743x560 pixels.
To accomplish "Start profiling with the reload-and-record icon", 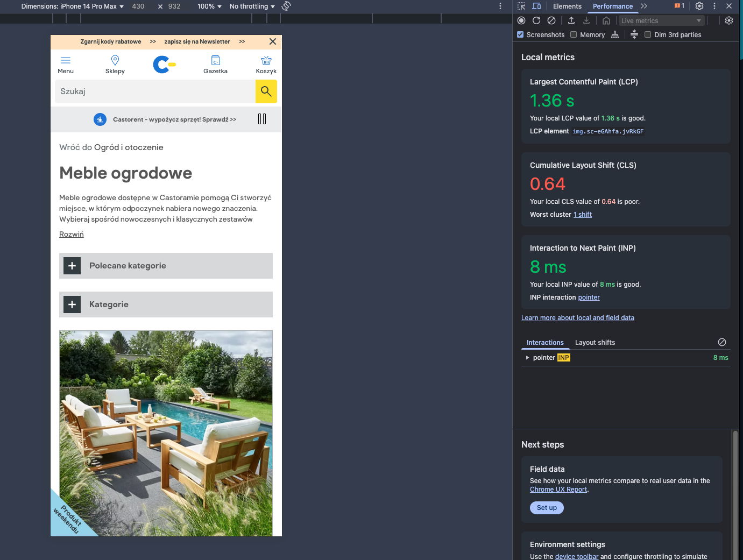I will point(536,20).
